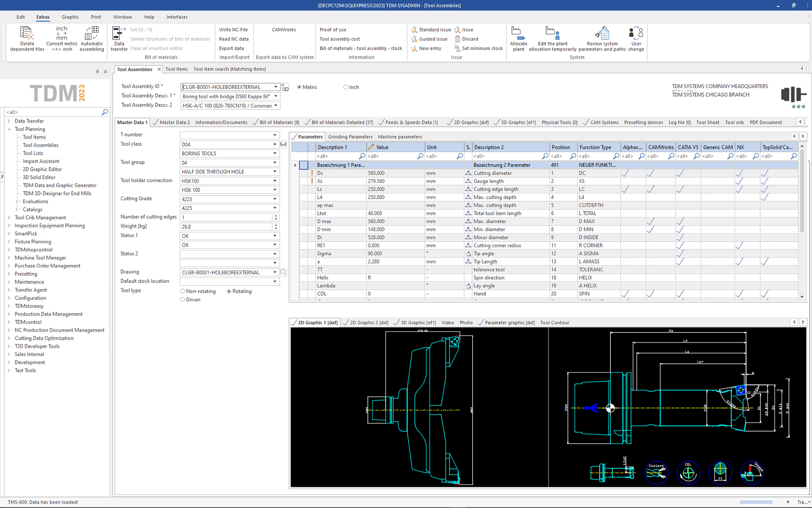The image size is (812, 508).
Task: Open the Tool Assembly ID dropdown
Action: [x=275, y=87]
